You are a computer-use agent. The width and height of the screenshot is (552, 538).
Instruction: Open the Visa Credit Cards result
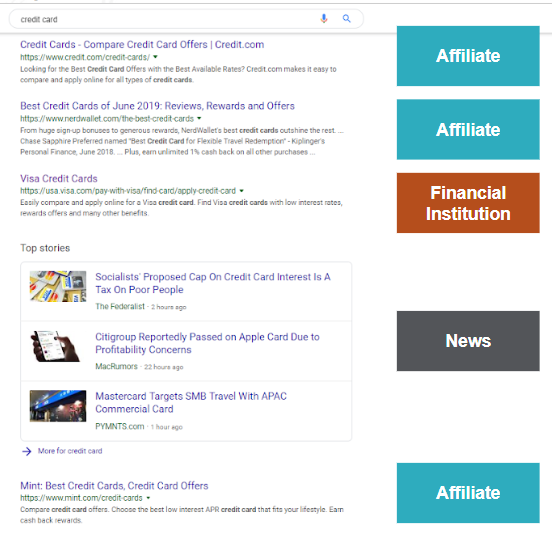(x=59, y=179)
